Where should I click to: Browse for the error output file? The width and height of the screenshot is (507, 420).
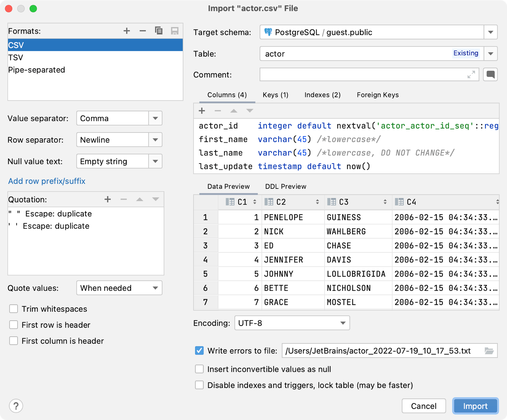tap(490, 351)
